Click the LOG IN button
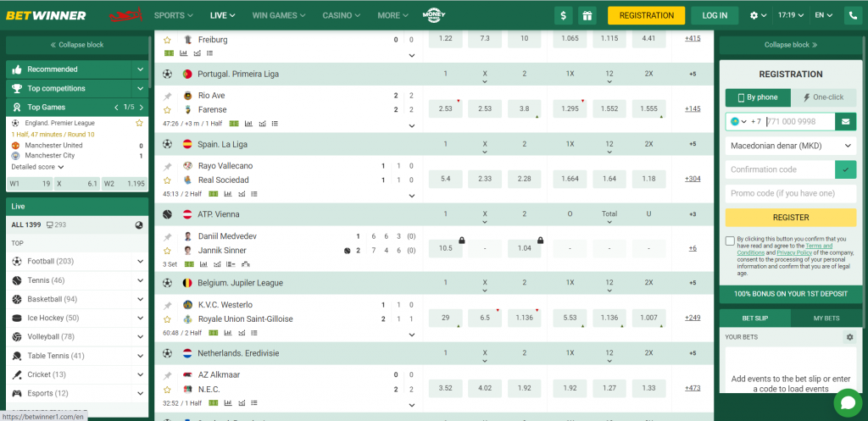 click(715, 15)
